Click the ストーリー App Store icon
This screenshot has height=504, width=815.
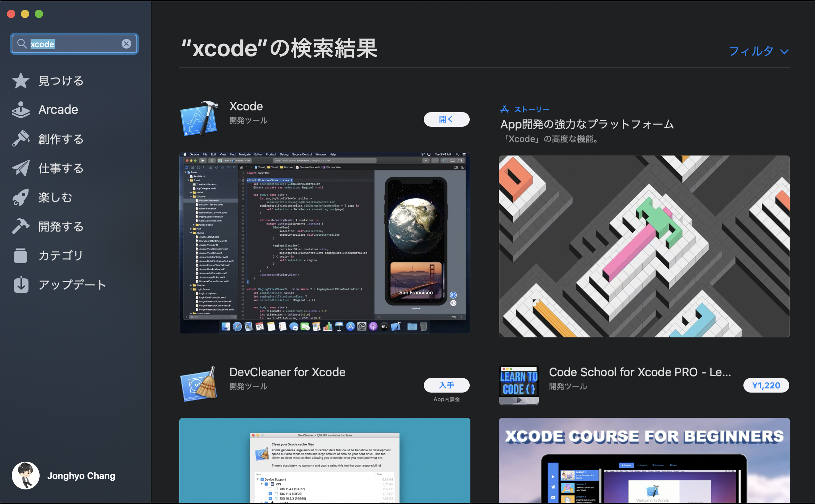(x=504, y=109)
